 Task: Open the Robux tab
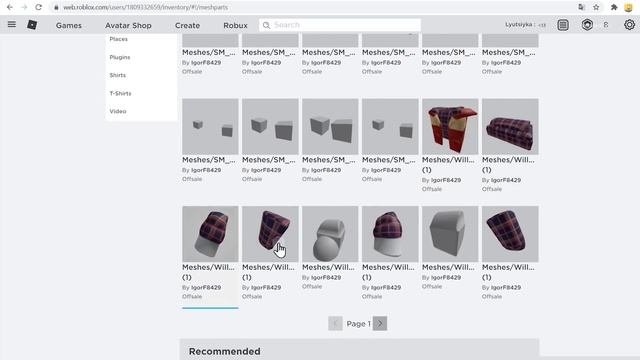click(235, 25)
